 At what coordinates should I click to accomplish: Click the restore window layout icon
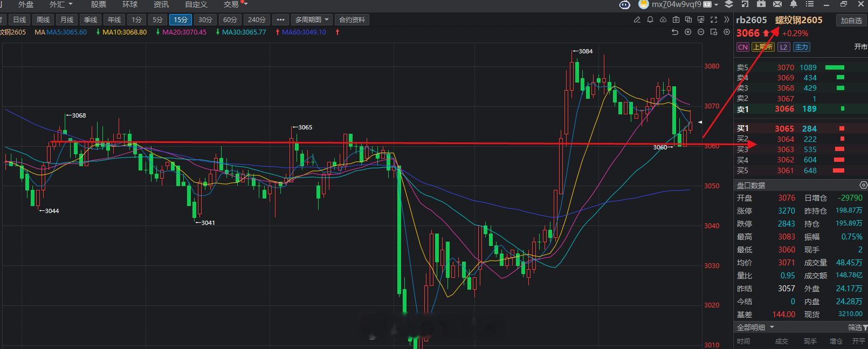coord(714,32)
